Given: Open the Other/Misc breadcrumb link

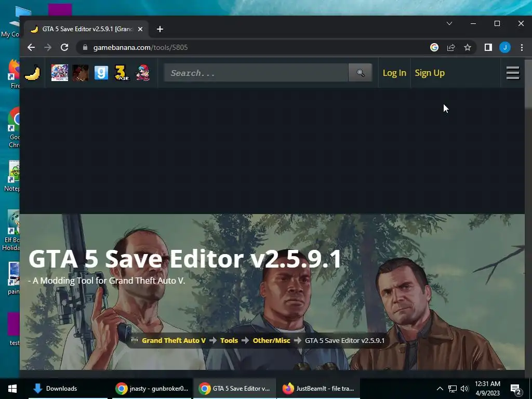Looking at the screenshot, I should (271, 341).
